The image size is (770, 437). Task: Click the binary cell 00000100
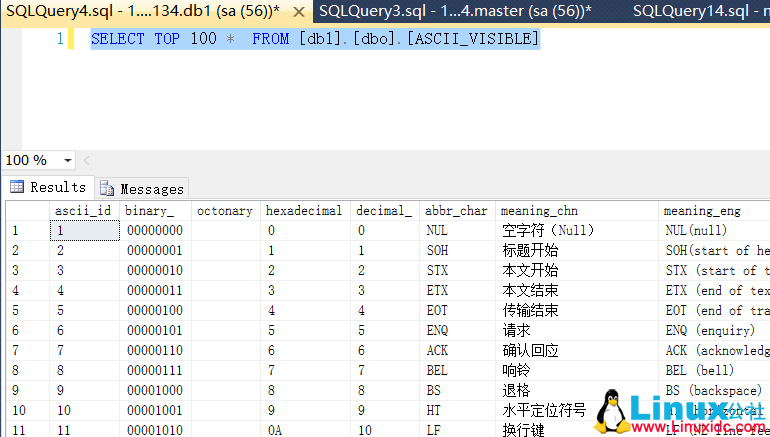pos(155,310)
